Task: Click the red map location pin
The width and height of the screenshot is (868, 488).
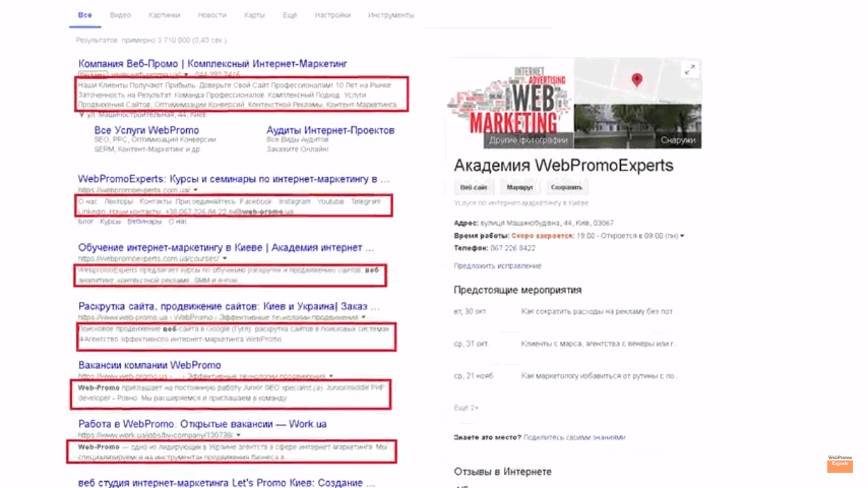Action: click(x=637, y=79)
